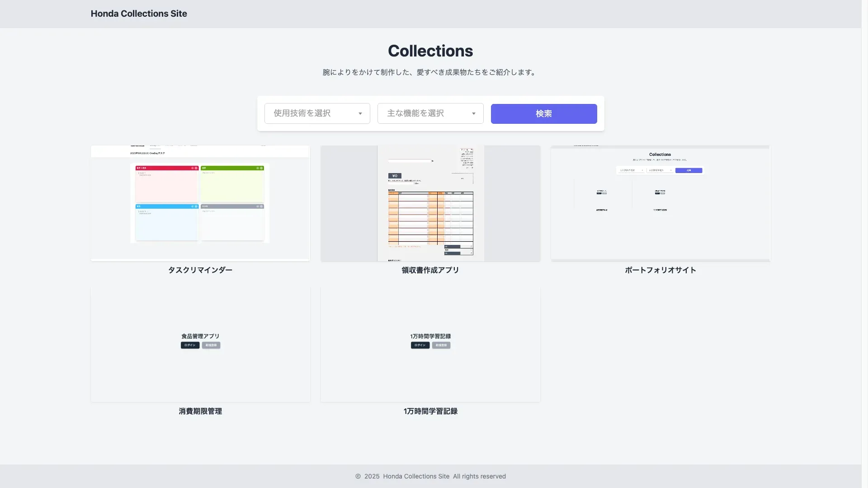Open the 領収書作成アプリ project
Image resolution: width=868 pixels, height=488 pixels.
[x=430, y=203]
